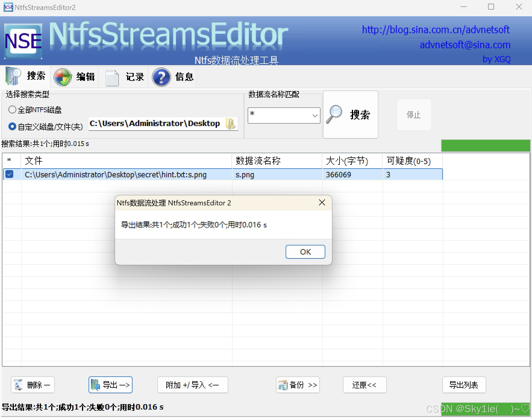This screenshot has width=532, height=418.
Task: Click the notepad icon beside 记录
Action: (x=112, y=78)
